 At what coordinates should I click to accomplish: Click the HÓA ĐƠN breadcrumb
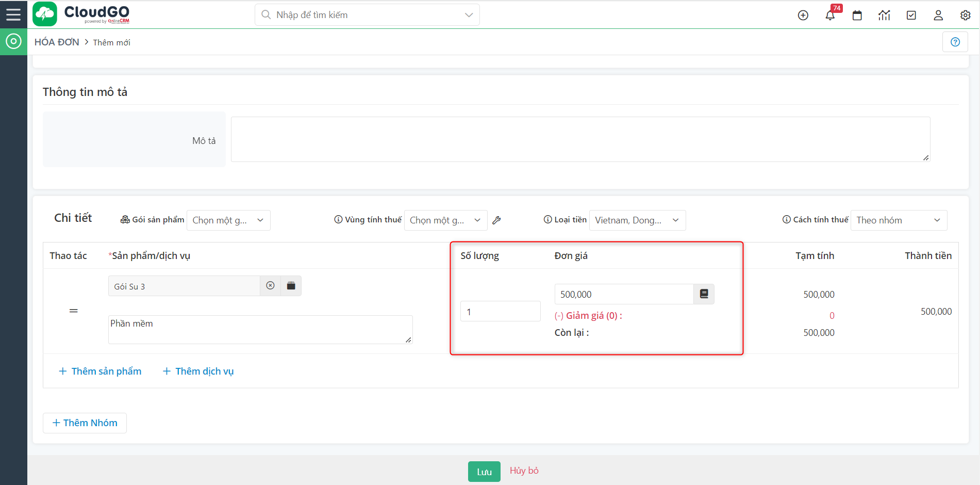coord(57,42)
